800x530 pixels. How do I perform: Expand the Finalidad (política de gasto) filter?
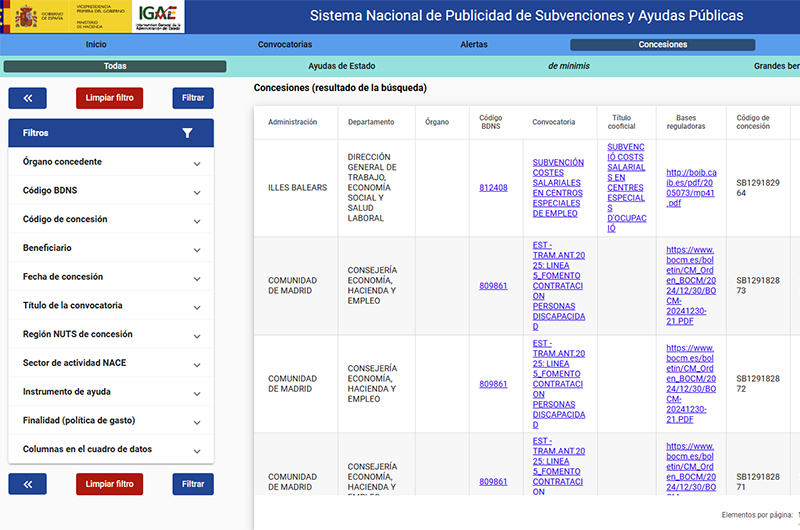pyautogui.click(x=111, y=420)
